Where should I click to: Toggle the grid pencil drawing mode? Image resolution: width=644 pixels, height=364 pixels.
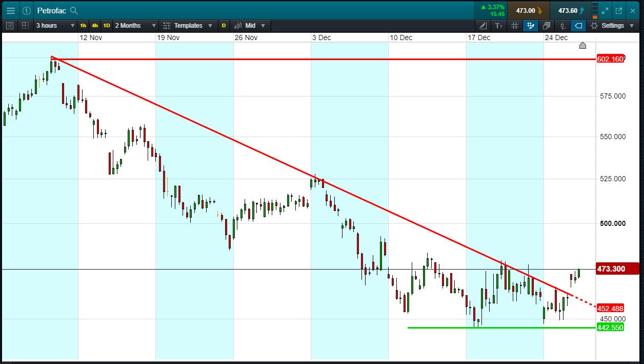(531, 25)
